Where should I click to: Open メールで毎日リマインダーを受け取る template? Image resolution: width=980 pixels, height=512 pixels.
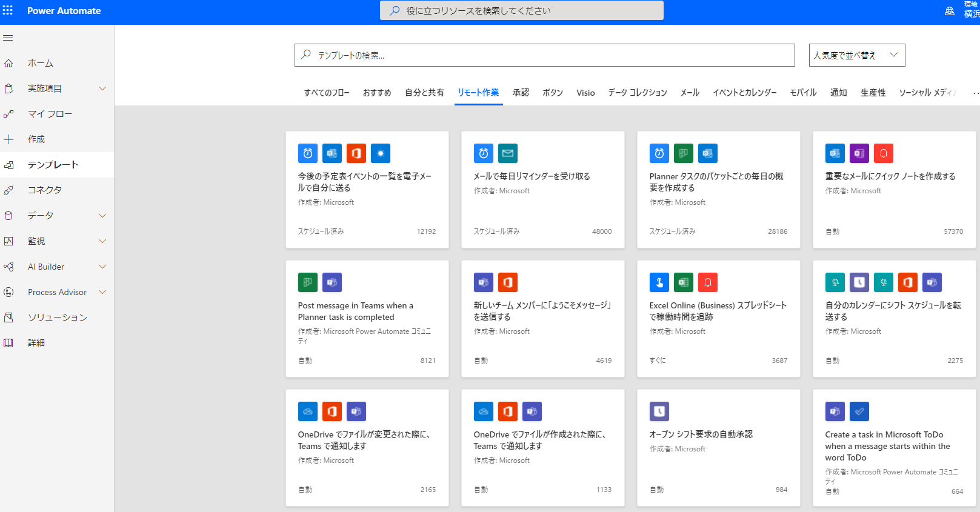532,176
